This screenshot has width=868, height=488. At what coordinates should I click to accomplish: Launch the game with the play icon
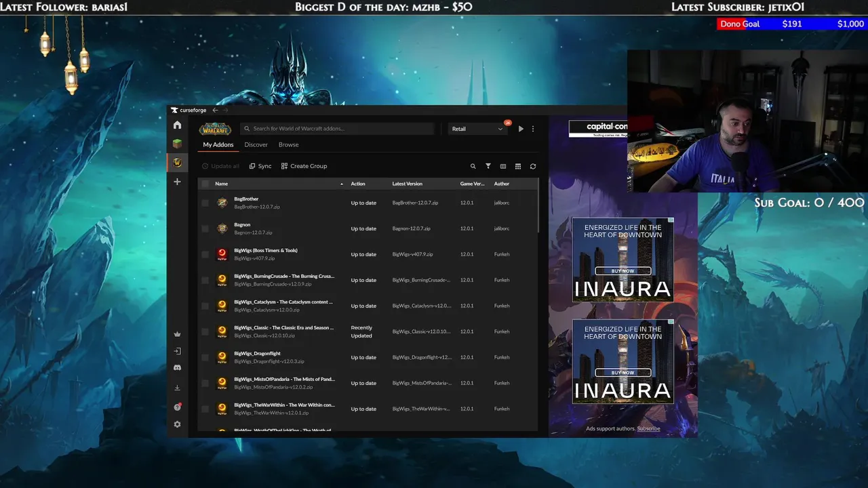(x=521, y=129)
